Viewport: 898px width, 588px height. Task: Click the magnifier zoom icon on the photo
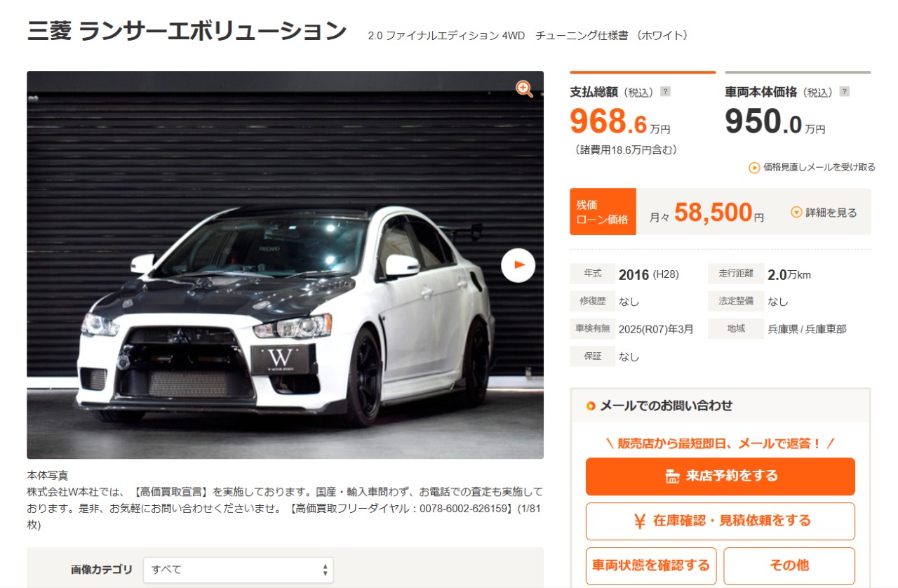tap(524, 88)
